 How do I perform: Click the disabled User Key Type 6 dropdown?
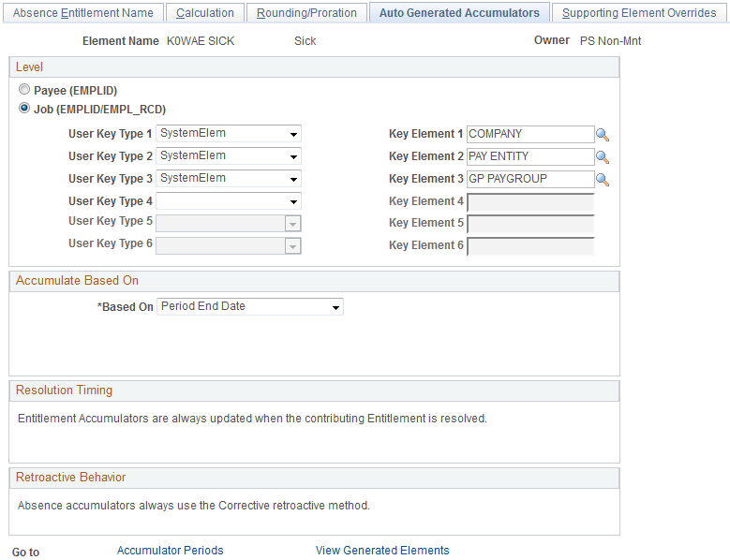tap(229, 245)
